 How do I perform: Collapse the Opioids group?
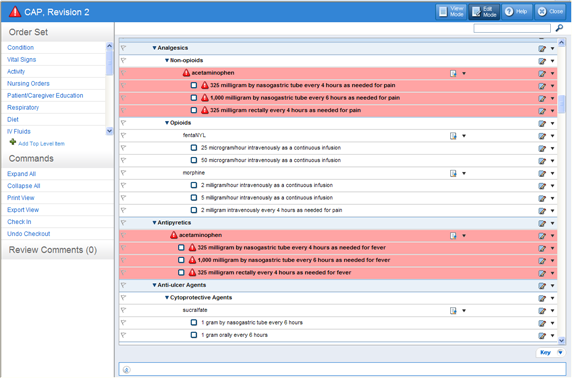(x=167, y=123)
